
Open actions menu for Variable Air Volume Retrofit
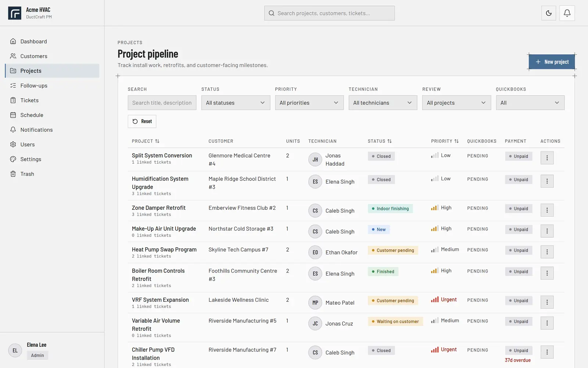pos(547,323)
